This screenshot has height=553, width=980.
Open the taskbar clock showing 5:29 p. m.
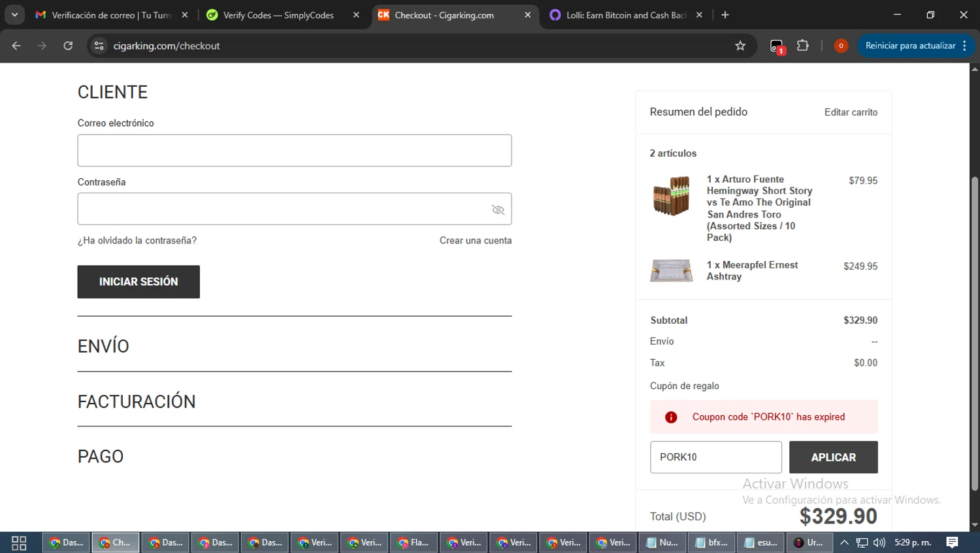tap(913, 543)
